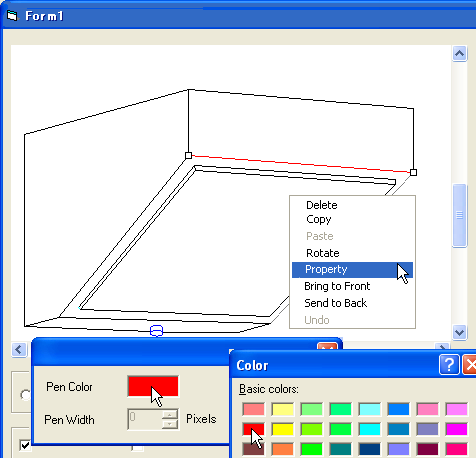Image resolution: width=476 pixels, height=458 pixels.
Task: Open the red Pen Color swatch
Action: 153,386
